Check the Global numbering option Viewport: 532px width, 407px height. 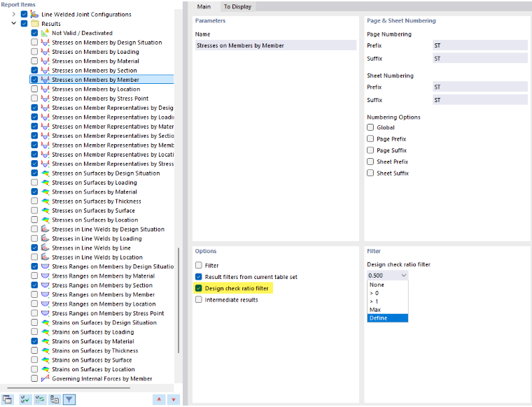[x=370, y=127]
